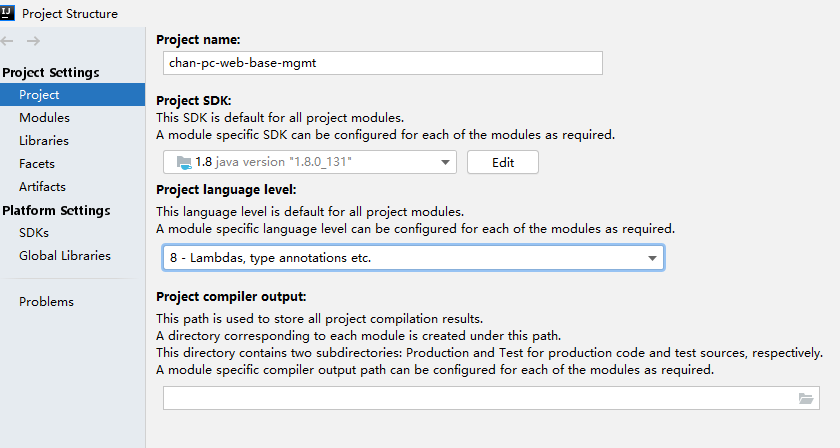
Task: Select Project in Project Settings
Action: click(72, 95)
